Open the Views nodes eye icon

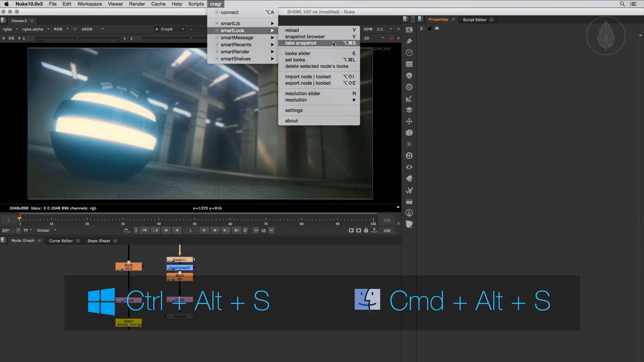coord(409,167)
